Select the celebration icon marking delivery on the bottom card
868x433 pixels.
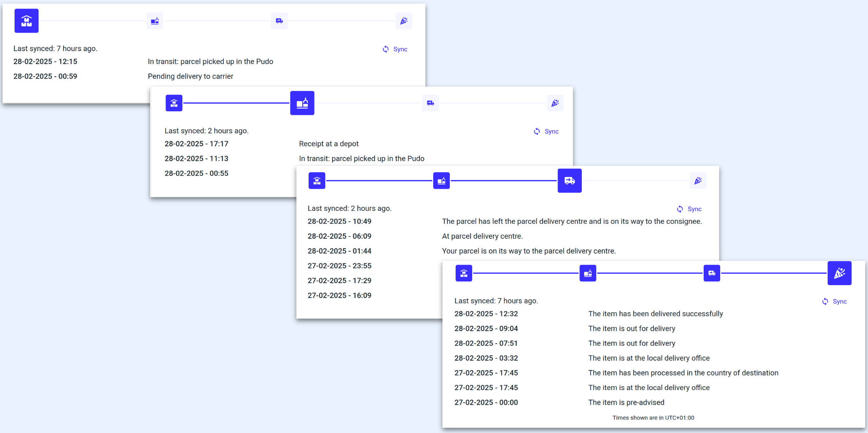point(840,273)
